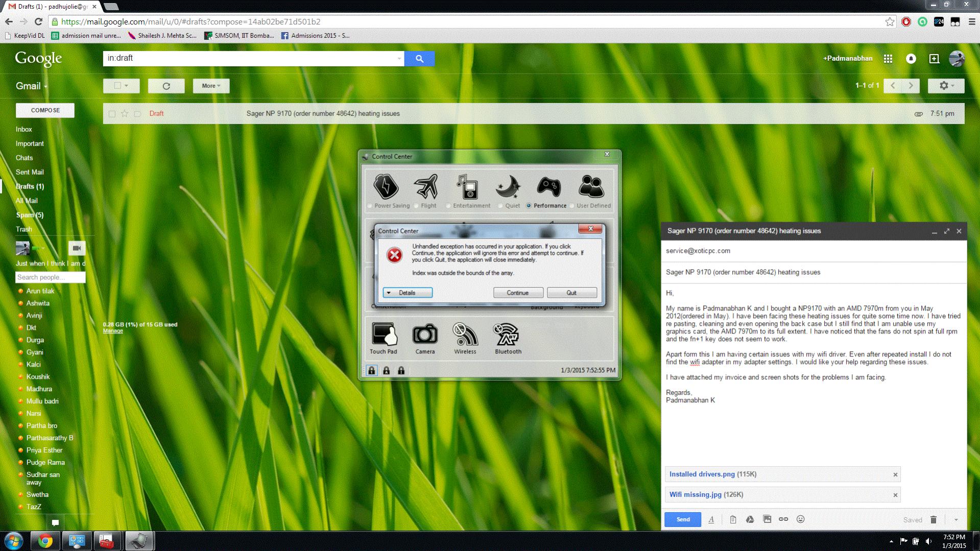Screen dimensions: 980x551
Task: Click the Search people input field
Action: [x=50, y=277]
